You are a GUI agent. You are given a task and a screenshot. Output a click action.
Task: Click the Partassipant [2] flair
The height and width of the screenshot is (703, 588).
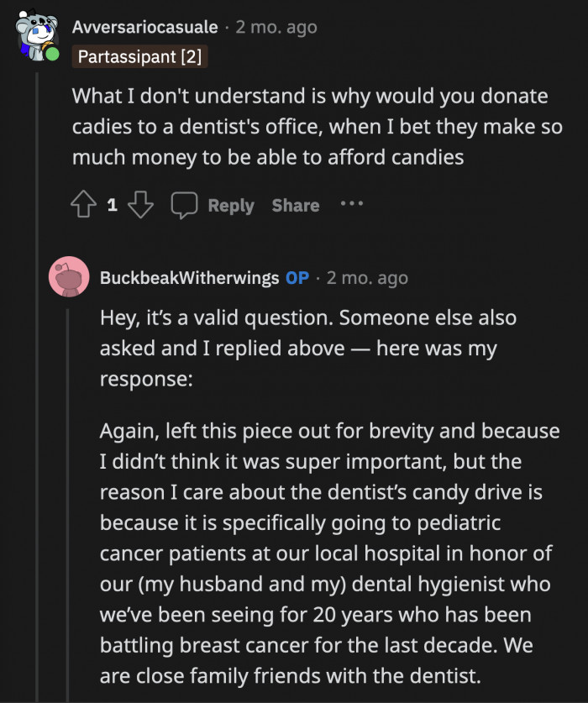click(140, 57)
